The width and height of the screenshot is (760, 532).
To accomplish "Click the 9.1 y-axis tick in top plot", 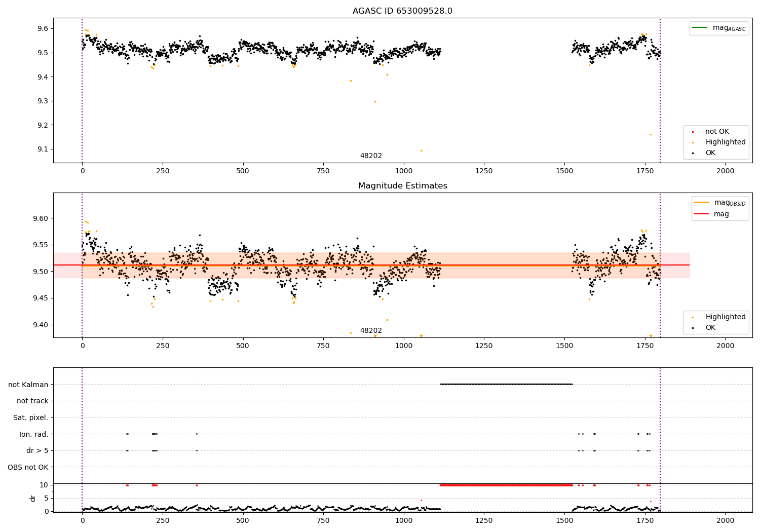I will point(43,149).
